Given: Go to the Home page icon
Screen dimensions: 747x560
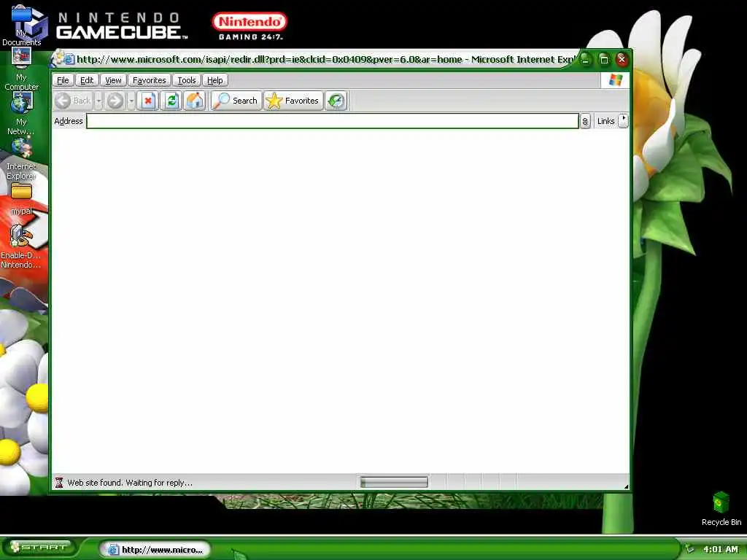Looking at the screenshot, I should pyautogui.click(x=195, y=101).
